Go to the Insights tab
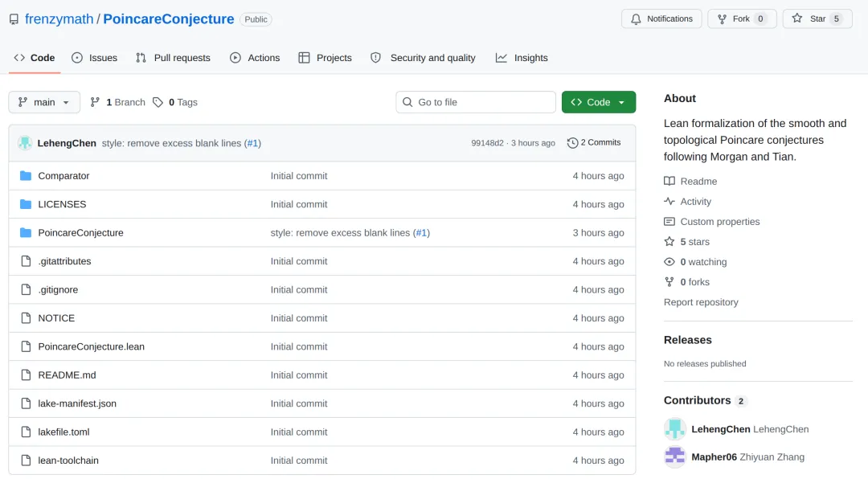The image size is (868, 479). pyautogui.click(x=522, y=58)
